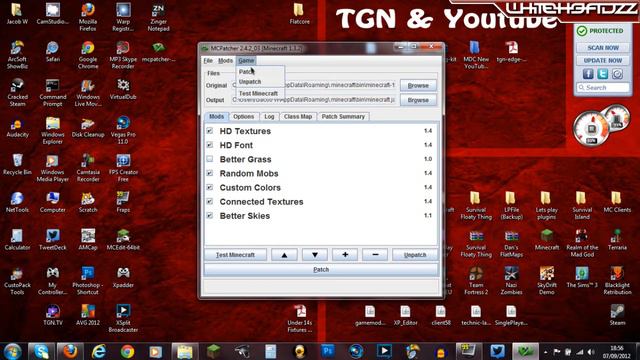Click Browse for the Output file
The height and width of the screenshot is (360, 640).
[418, 100]
